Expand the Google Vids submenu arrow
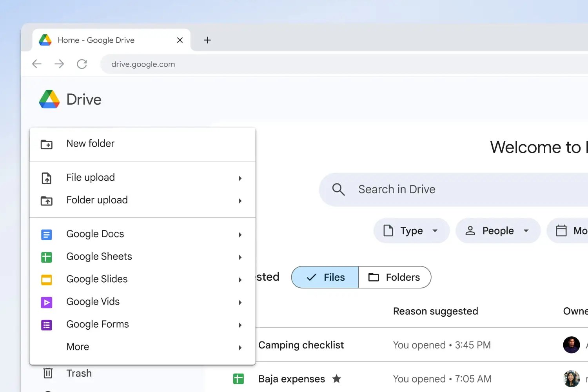Viewport: 588px width, 392px height. click(x=240, y=303)
